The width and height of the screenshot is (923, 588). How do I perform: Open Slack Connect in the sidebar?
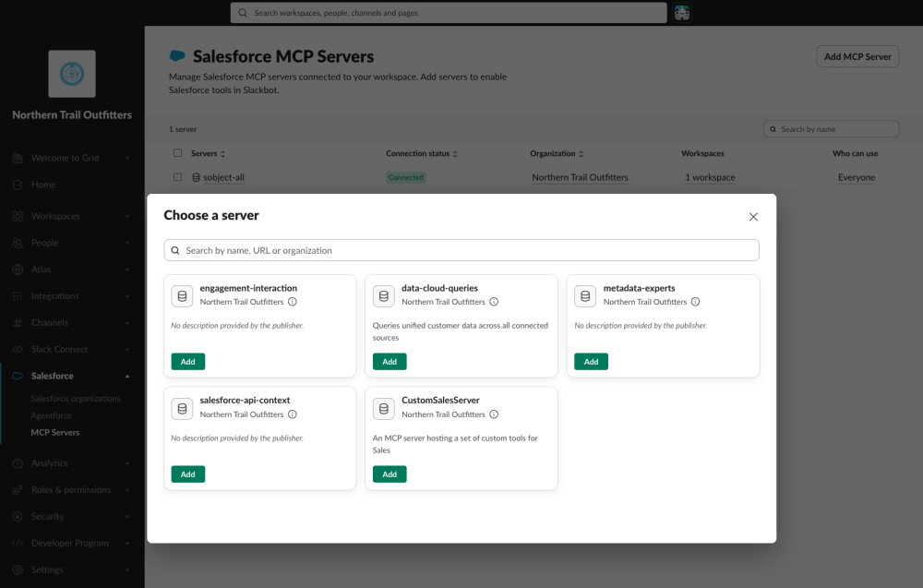tap(59, 349)
